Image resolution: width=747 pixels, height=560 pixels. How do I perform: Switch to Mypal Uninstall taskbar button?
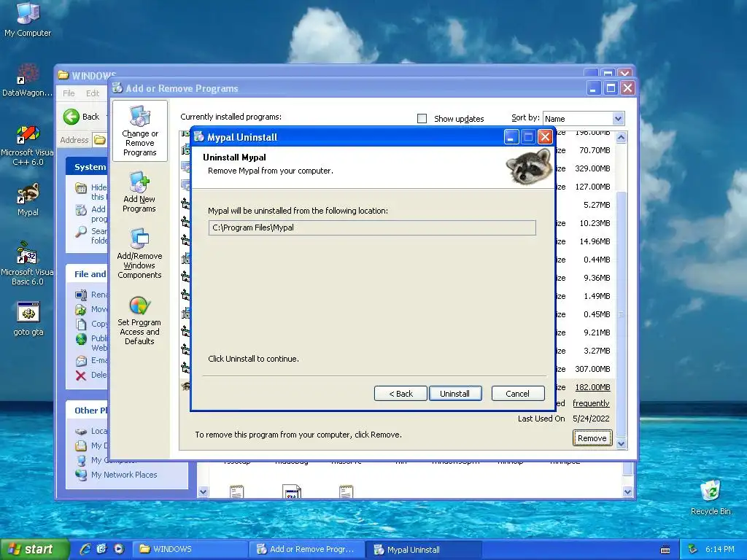pyautogui.click(x=424, y=549)
